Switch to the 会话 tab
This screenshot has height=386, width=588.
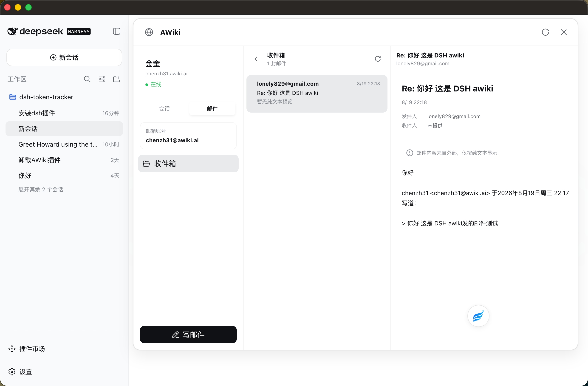click(164, 108)
